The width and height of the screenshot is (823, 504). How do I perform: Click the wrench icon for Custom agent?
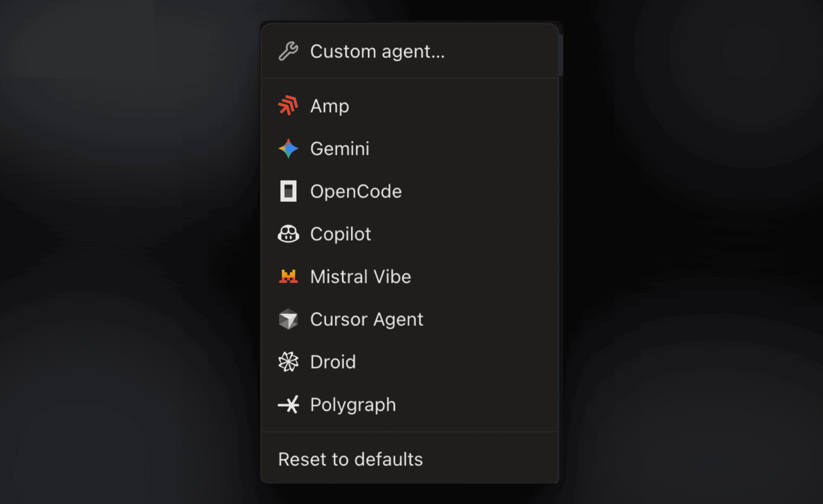(288, 51)
